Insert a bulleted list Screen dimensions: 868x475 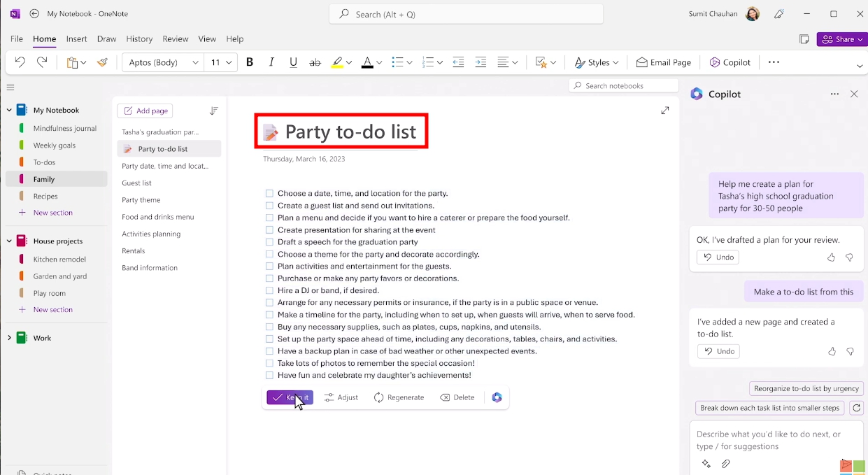[x=397, y=62]
